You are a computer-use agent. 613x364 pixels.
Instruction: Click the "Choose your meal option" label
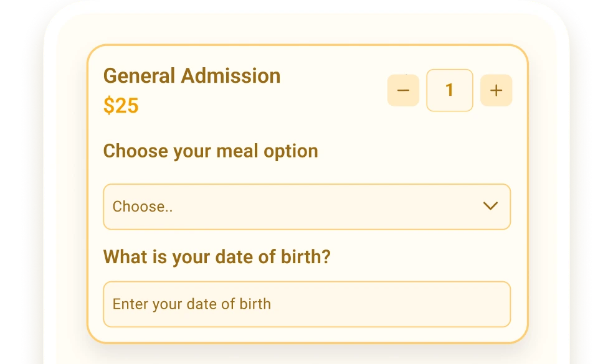[x=211, y=151]
